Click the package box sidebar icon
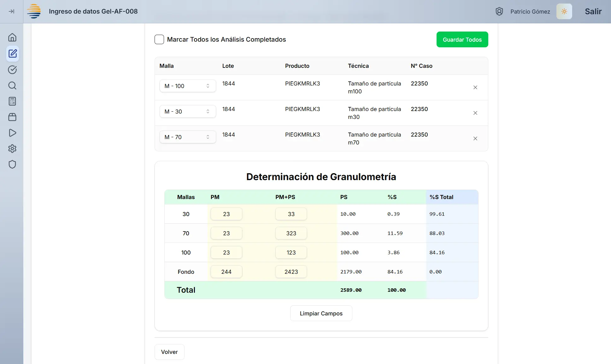 point(12,117)
